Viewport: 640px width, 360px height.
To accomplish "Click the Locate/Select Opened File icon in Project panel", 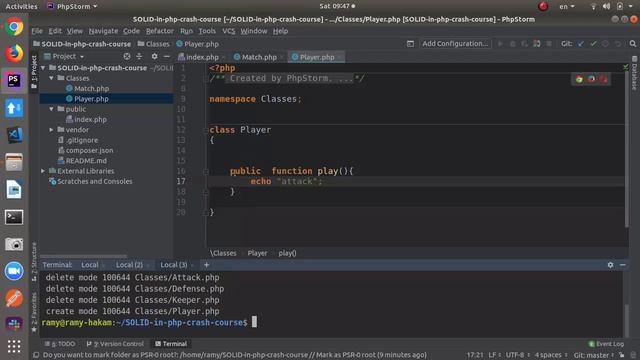I will [x=127, y=56].
